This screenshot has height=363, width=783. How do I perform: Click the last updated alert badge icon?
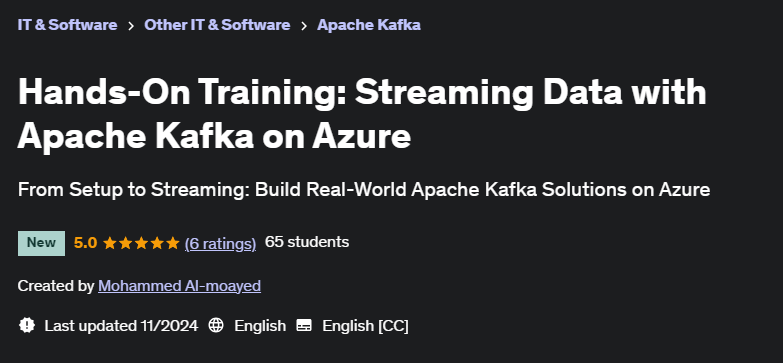pyautogui.click(x=26, y=326)
